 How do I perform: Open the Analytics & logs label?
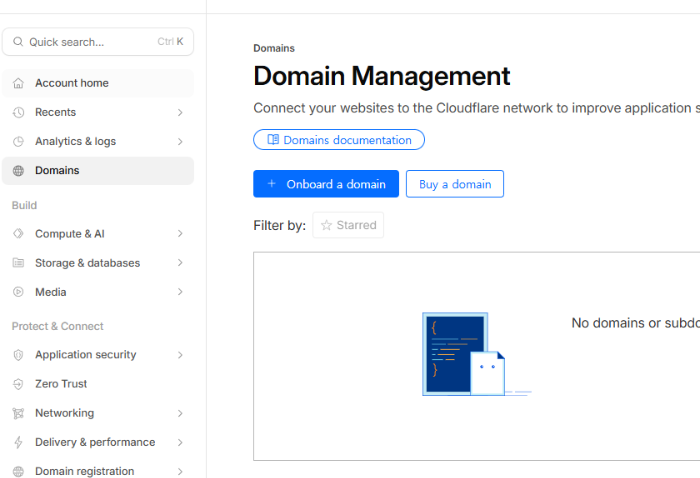pos(75,141)
